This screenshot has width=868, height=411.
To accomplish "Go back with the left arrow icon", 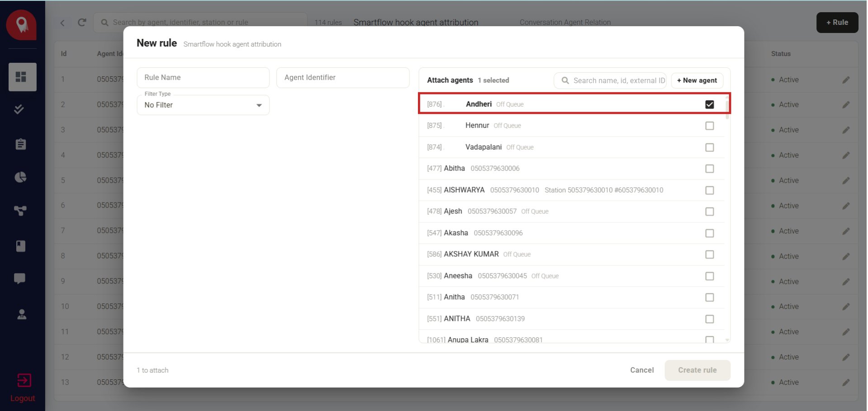I will (x=62, y=23).
